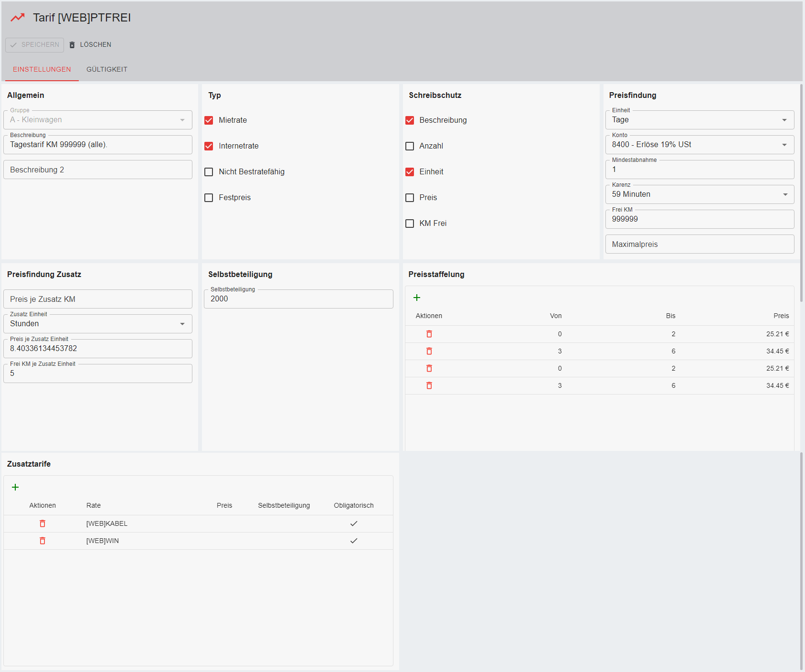The image size is (805, 672).
Task: Uncheck the Mietrate checkbox
Action: pos(209,120)
